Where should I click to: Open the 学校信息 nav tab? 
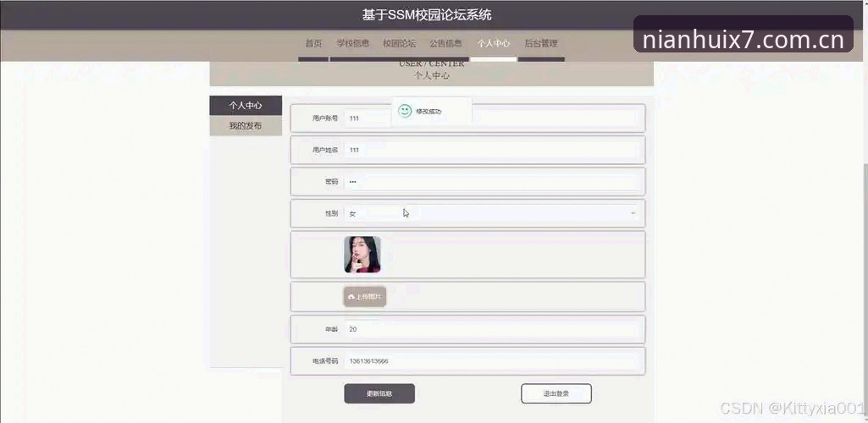(x=352, y=43)
